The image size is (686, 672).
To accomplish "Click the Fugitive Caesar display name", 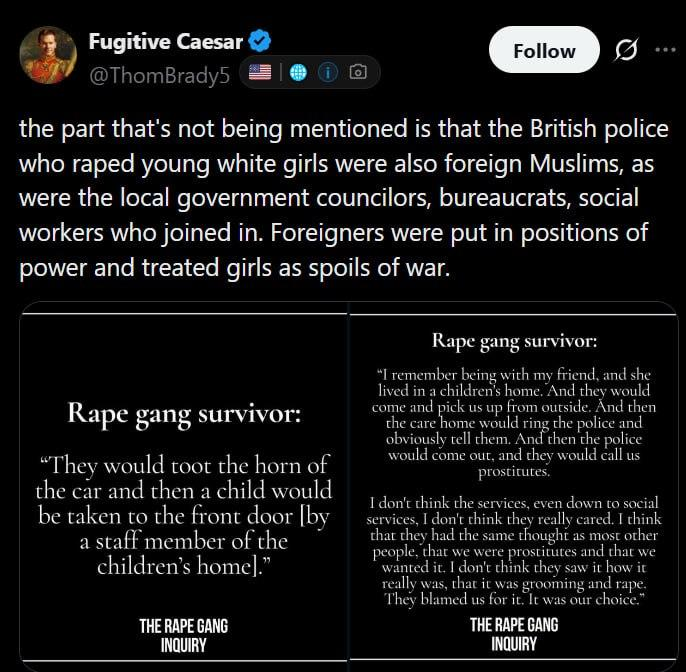I will tap(166, 42).
